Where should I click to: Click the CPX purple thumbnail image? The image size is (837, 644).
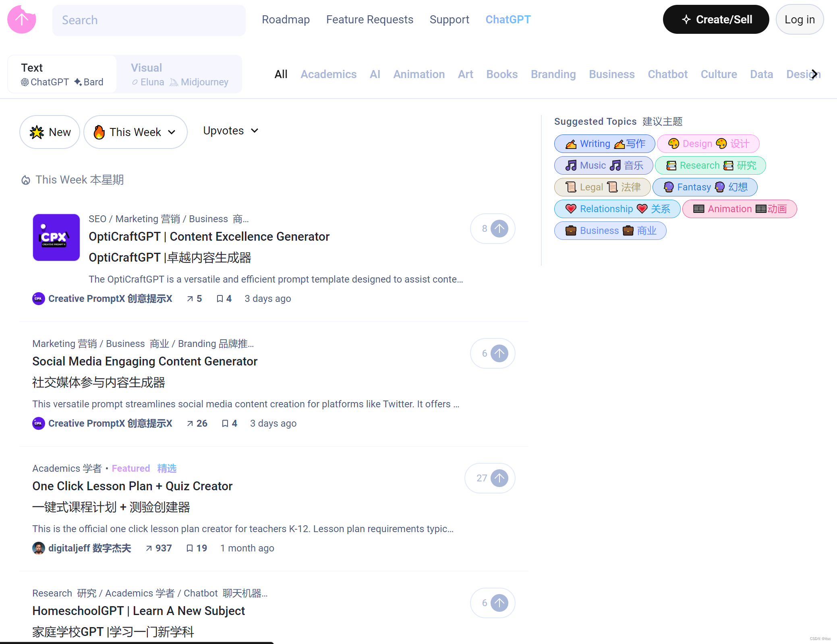pyautogui.click(x=56, y=237)
